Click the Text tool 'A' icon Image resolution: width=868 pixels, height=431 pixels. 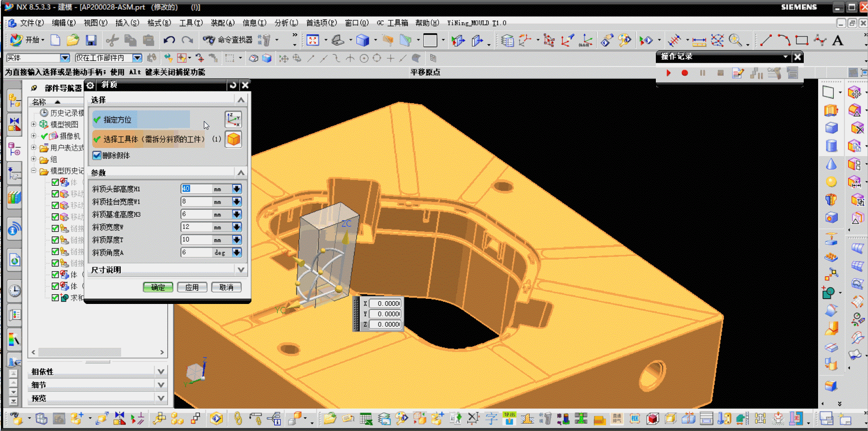coord(837,41)
